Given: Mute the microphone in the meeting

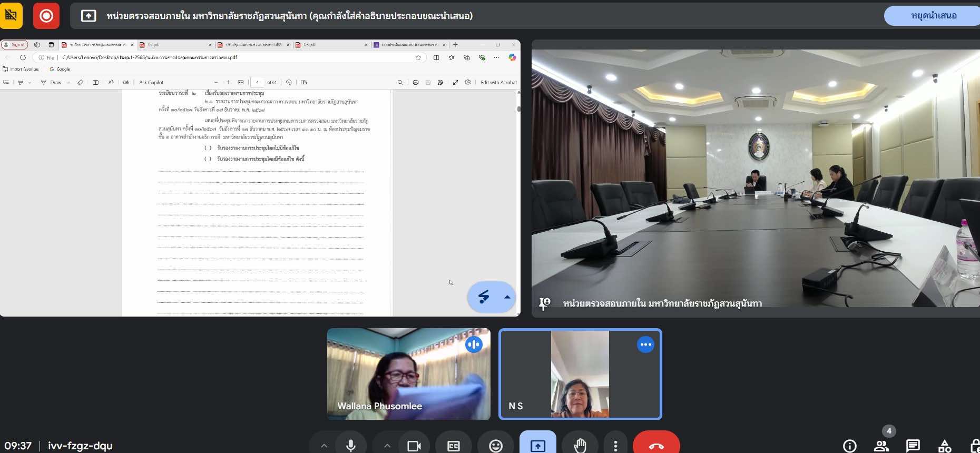Looking at the screenshot, I should 350,446.
